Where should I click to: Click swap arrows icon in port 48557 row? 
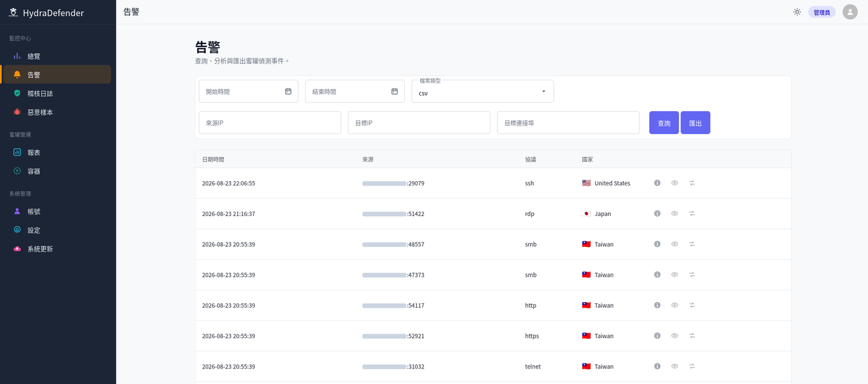coord(692,244)
